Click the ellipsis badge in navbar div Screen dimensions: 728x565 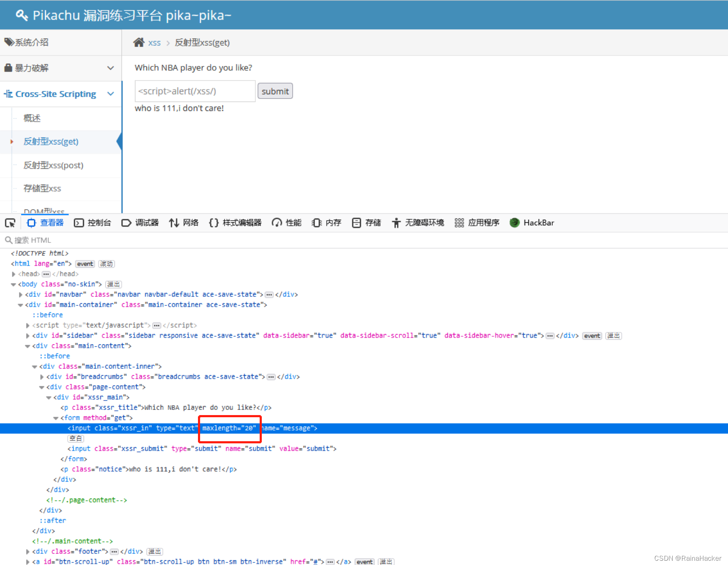[x=269, y=295]
